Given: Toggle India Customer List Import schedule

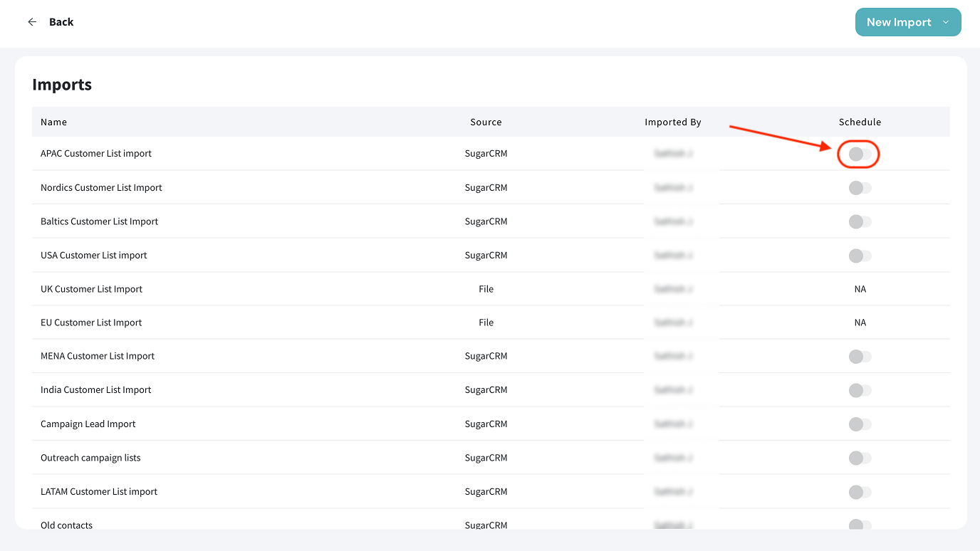Looking at the screenshot, I should pos(860,390).
